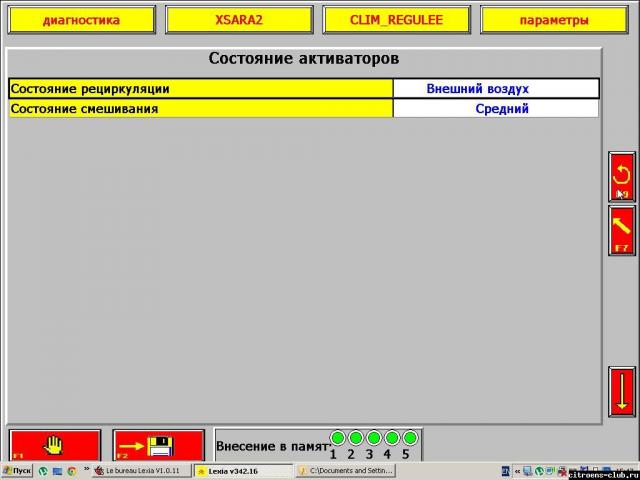
Task: Open the XSARA2 header tab
Action: tap(238, 20)
